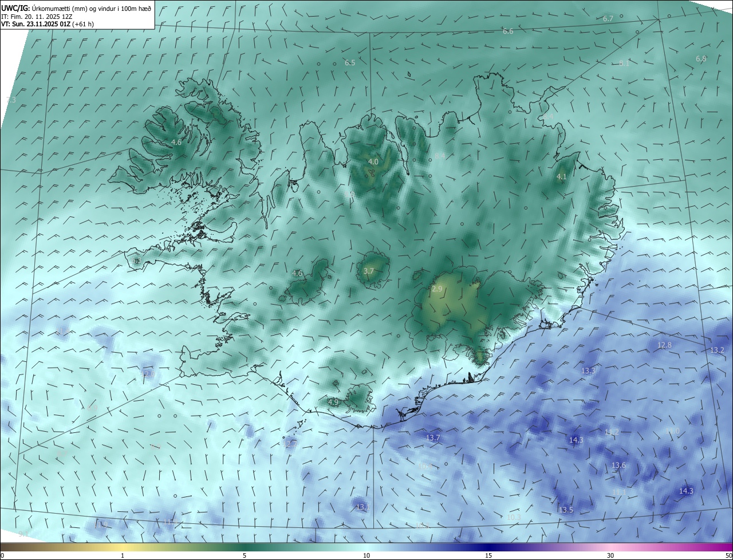
Task: Click the 11.2 value label
Action: 612,432
